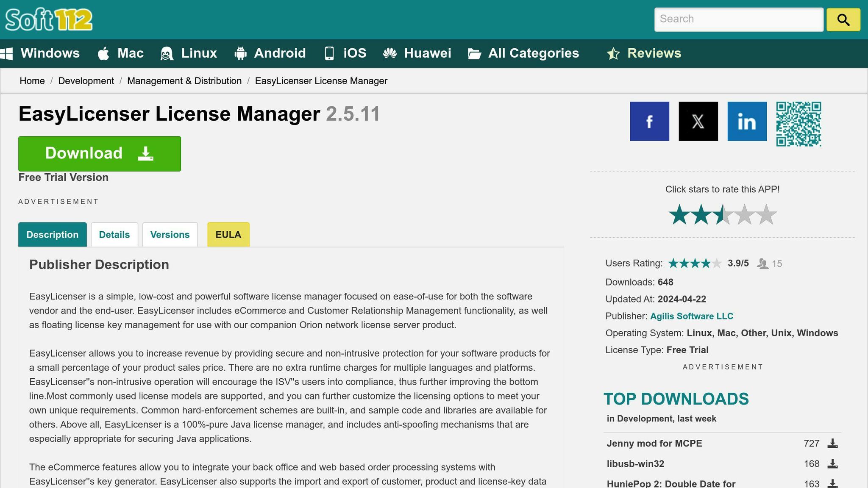The height and width of the screenshot is (488, 868).
Task: Click version number 2.5.11 in title
Action: [353, 114]
